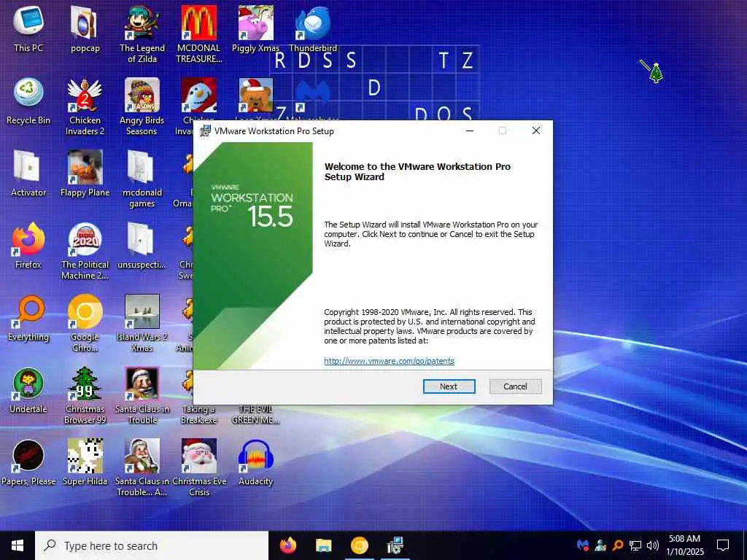Click Next in VMware Setup wizard
The height and width of the screenshot is (560, 747).
pos(449,386)
